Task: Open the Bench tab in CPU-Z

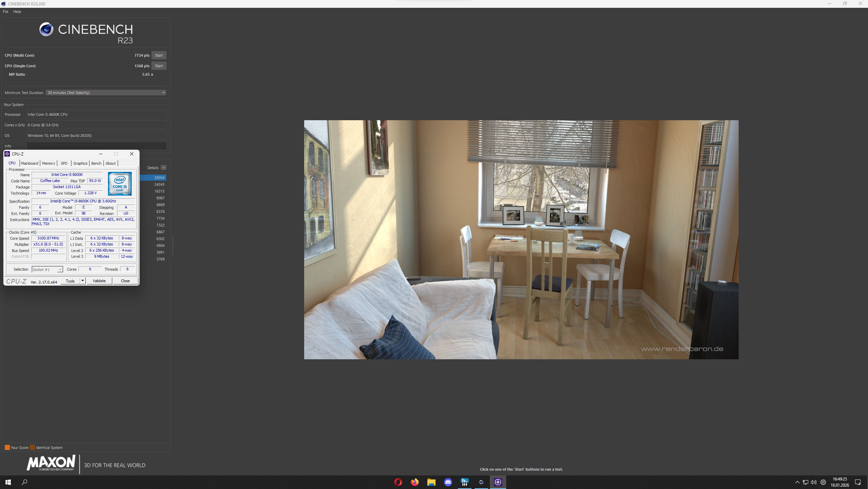Action: click(96, 163)
